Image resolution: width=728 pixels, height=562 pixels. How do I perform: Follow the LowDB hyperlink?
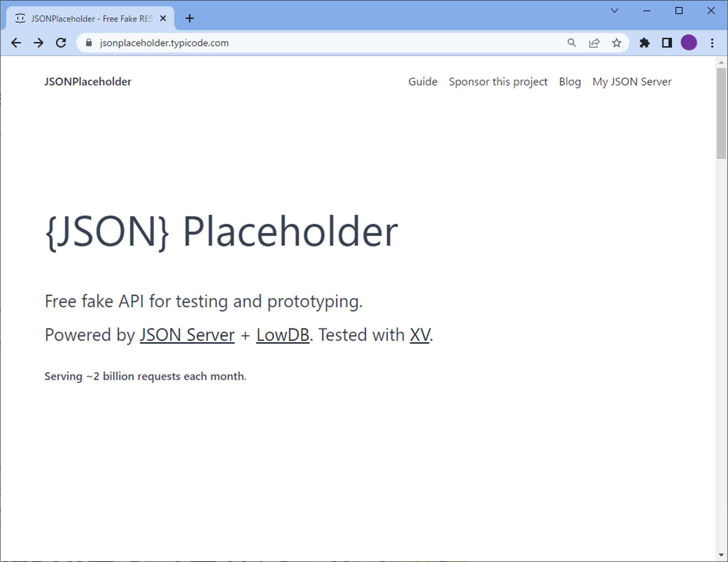tap(283, 335)
